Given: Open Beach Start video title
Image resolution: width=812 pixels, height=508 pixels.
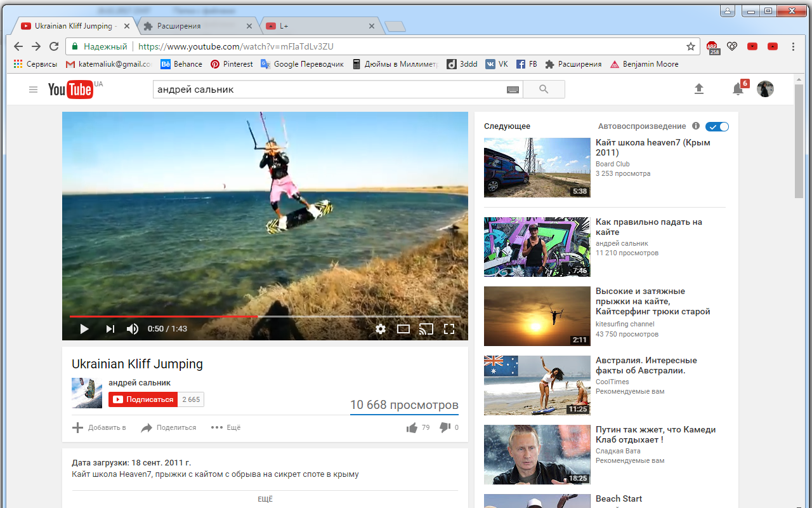Looking at the screenshot, I should point(619,499).
